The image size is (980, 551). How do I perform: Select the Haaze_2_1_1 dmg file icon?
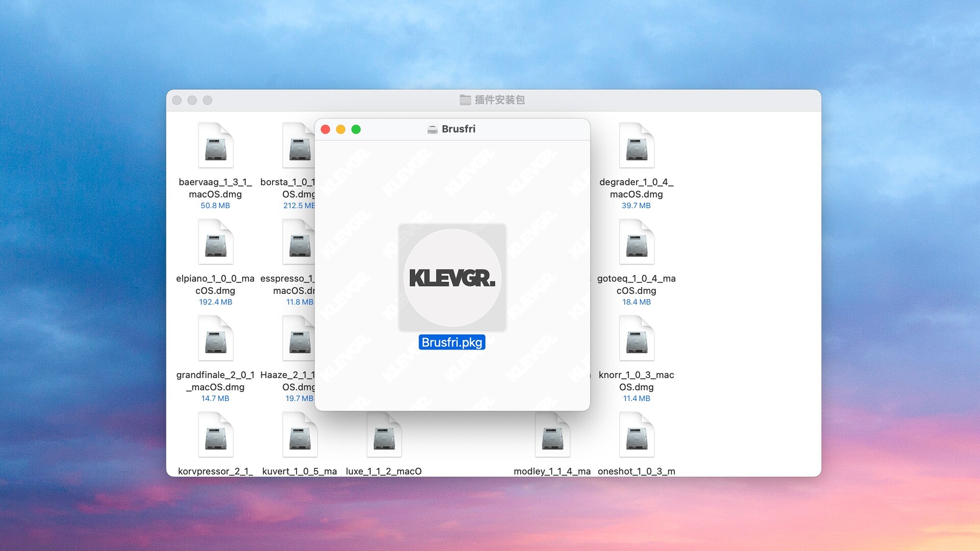click(x=299, y=338)
